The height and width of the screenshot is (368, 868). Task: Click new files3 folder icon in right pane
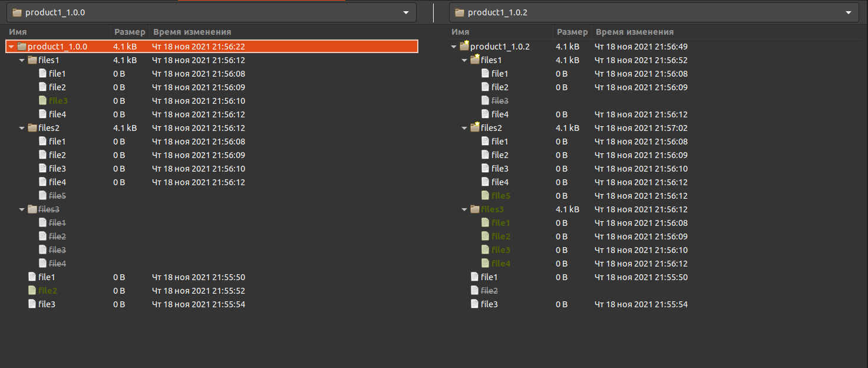point(475,209)
